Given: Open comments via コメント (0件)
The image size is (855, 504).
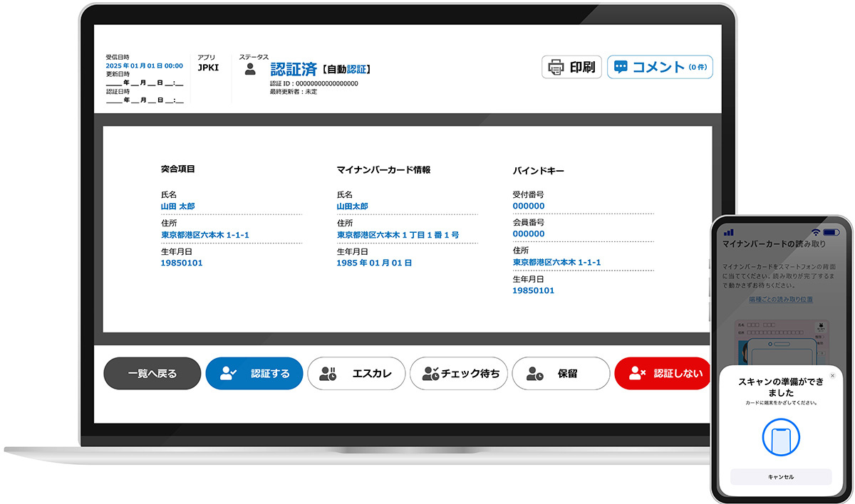Looking at the screenshot, I should (x=660, y=67).
